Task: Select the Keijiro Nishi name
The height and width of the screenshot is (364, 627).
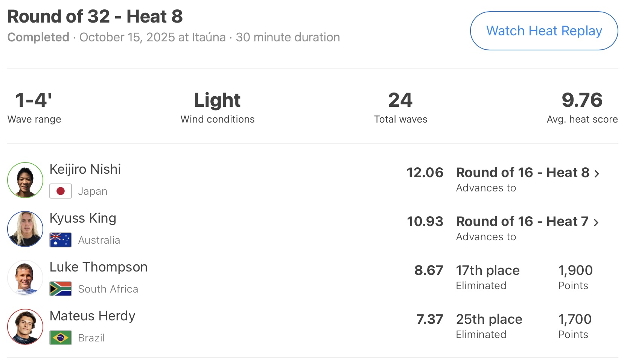Action: tap(85, 169)
